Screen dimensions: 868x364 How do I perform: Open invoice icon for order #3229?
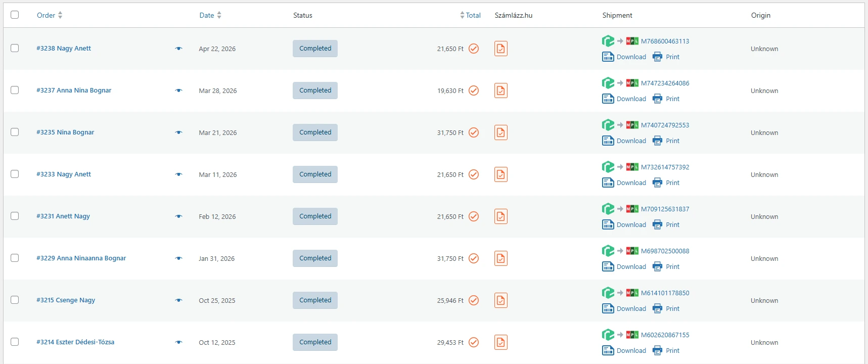[x=500, y=258]
